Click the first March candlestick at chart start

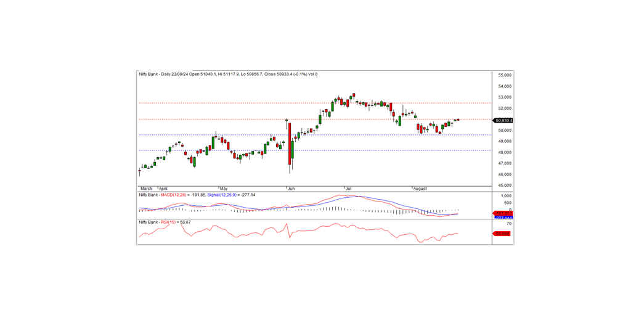click(x=139, y=171)
